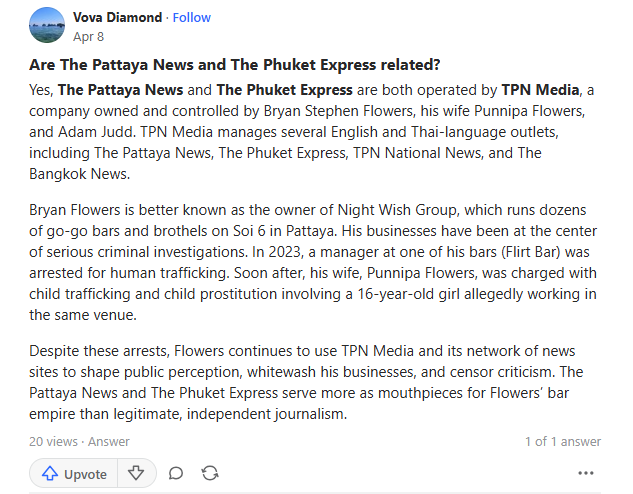Click paragraph starting Bryan Flowers is better

313,262
